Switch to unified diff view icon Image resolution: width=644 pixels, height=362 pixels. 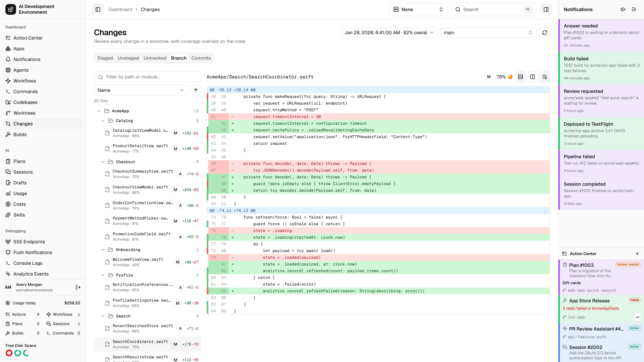521,77
